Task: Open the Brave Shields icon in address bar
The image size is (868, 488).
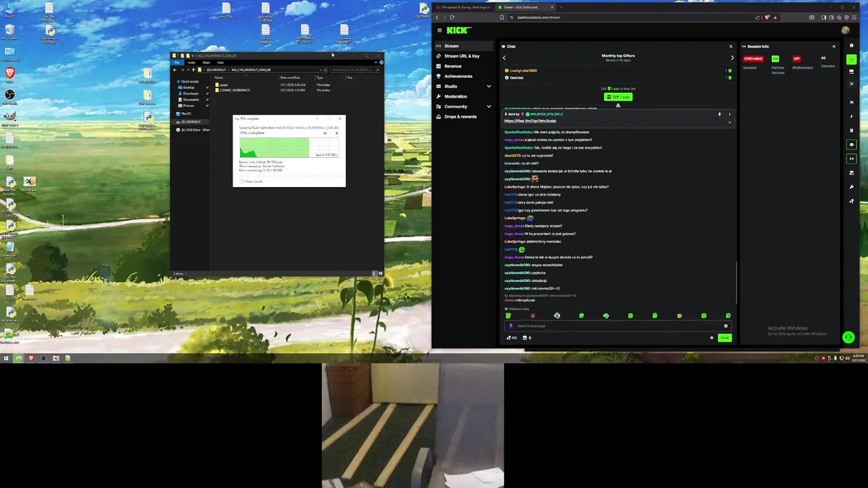Action: [x=767, y=17]
